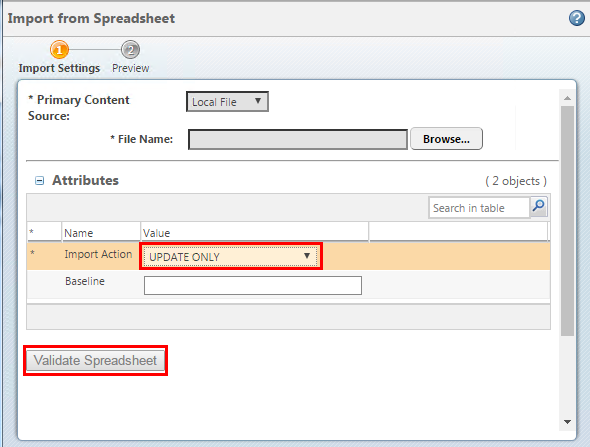
Task: Select the Import Action row
Action: coord(288,256)
